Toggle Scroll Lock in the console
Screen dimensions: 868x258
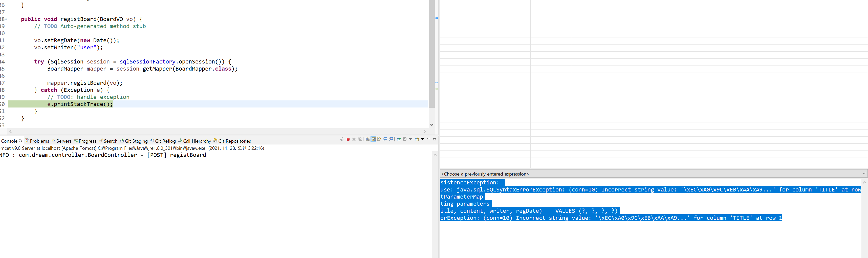pos(374,139)
